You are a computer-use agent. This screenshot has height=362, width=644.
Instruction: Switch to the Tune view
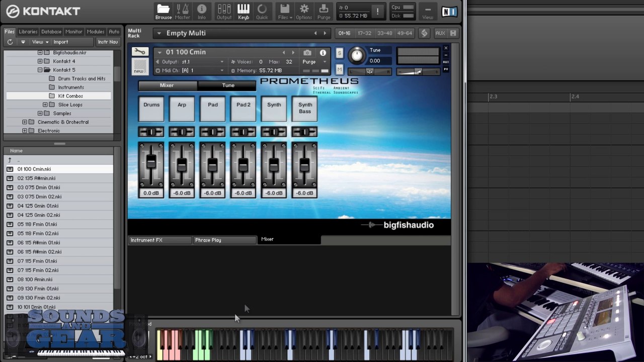click(227, 85)
